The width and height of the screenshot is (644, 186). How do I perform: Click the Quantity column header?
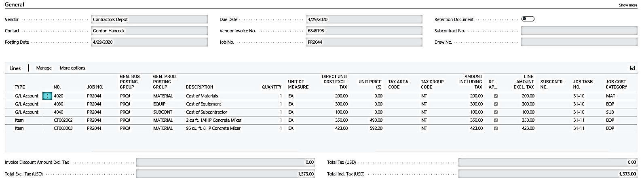(271, 87)
